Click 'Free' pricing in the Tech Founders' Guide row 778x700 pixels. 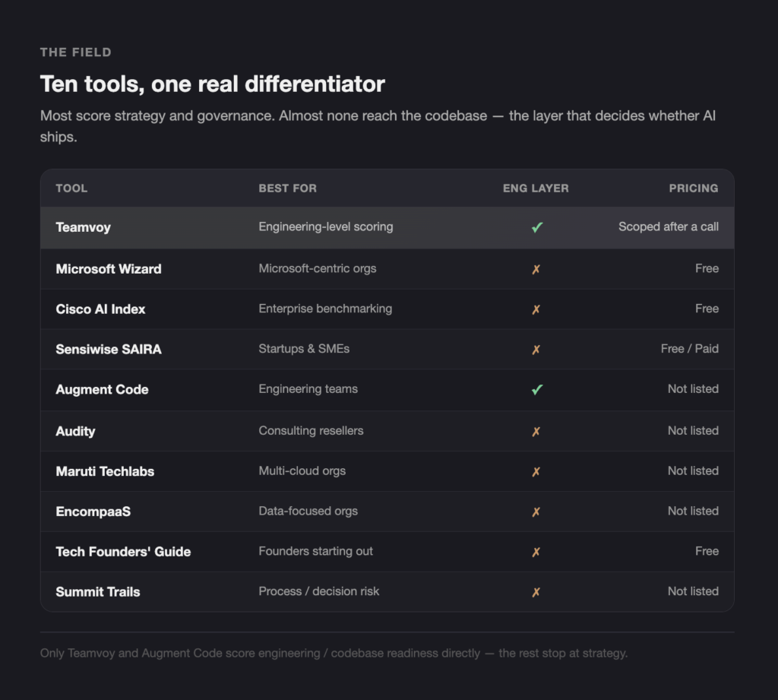tap(707, 552)
